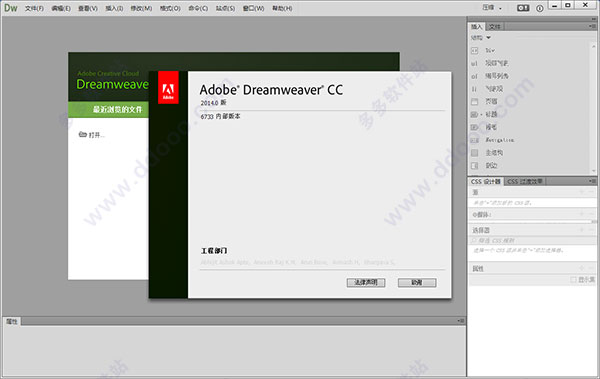This screenshot has height=379, width=600.
Task: Insert an ordered list (ol)
Action: 490,76
